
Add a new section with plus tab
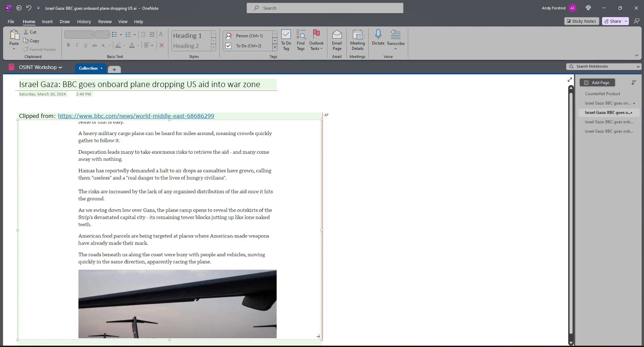coord(114,70)
